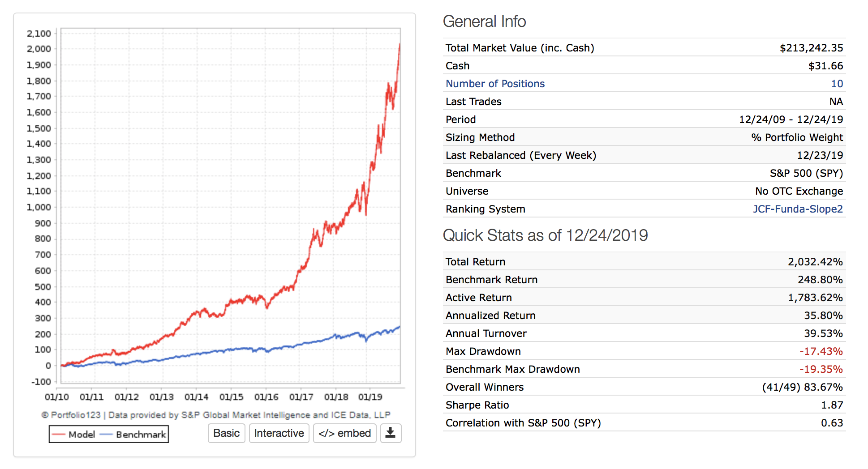Open the Number of Positions link

coord(495,84)
